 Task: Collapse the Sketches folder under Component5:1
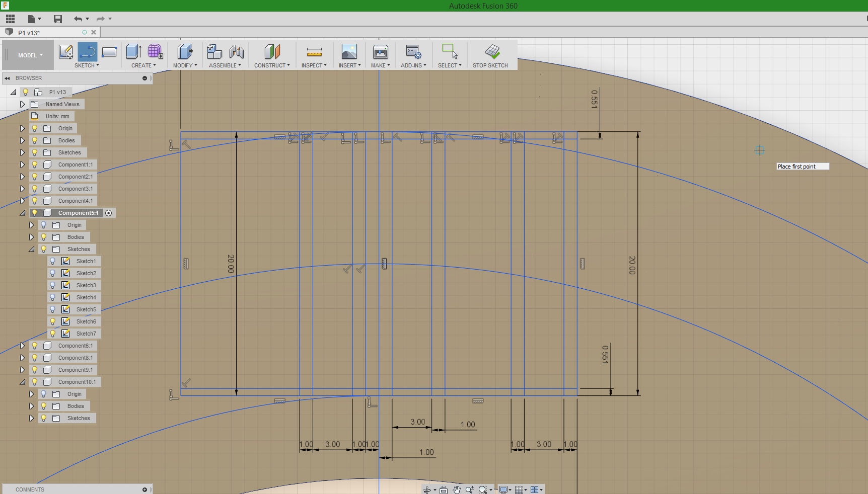pyautogui.click(x=31, y=249)
